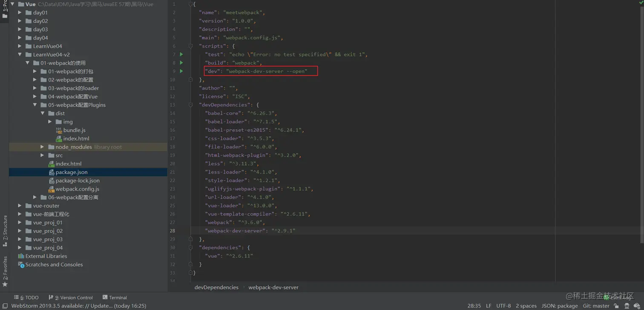Change the UTF-8 file encoding
644x310 pixels.
point(503,306)
